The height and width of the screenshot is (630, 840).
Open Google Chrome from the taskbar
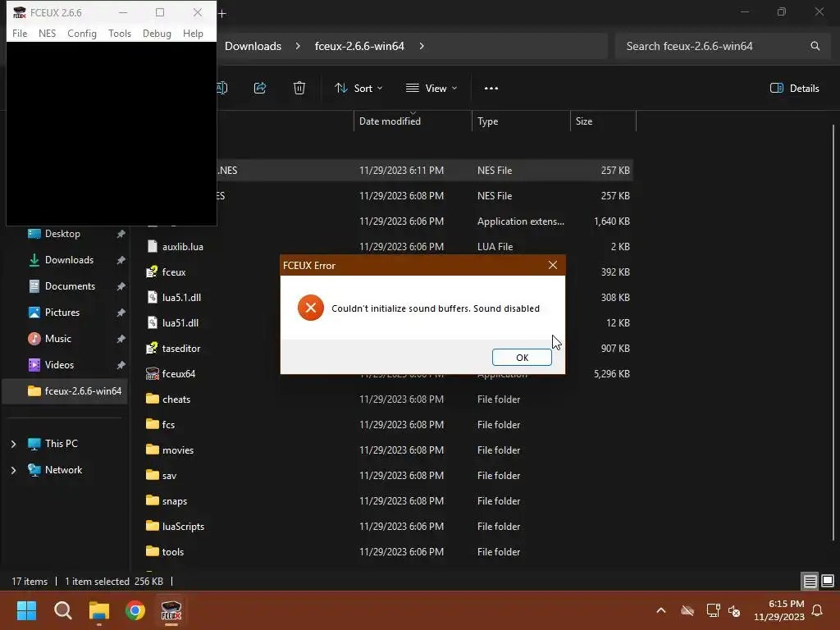point(135,610)
